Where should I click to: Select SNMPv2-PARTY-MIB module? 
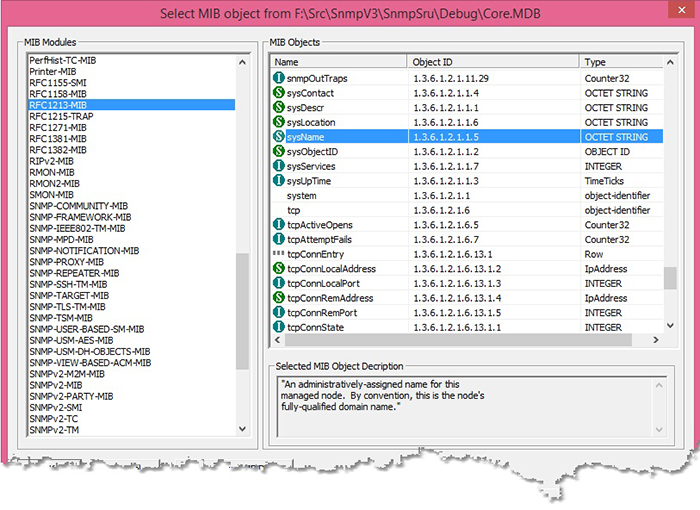(71, 396)
